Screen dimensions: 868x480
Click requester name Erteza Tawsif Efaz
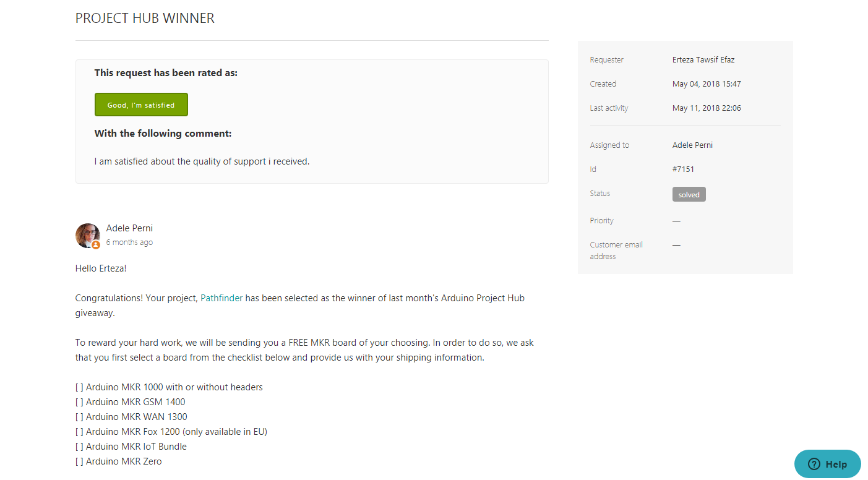(703, 60)
